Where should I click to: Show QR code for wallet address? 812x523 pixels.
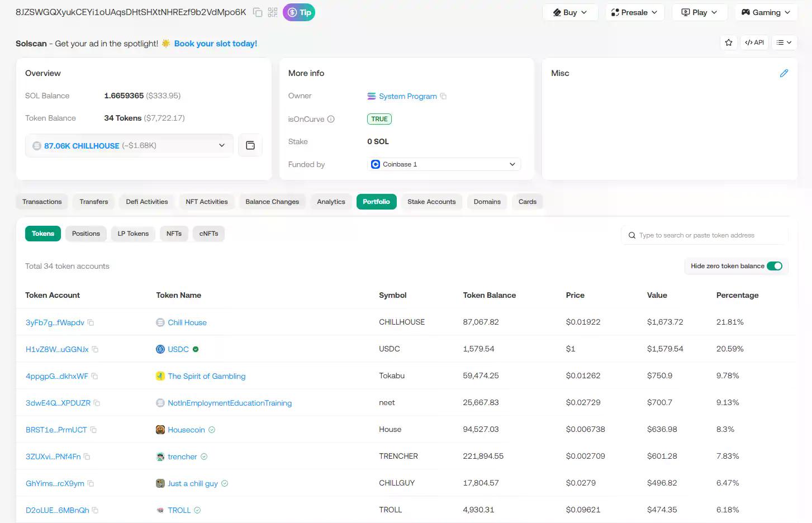[x=273, y=12]
